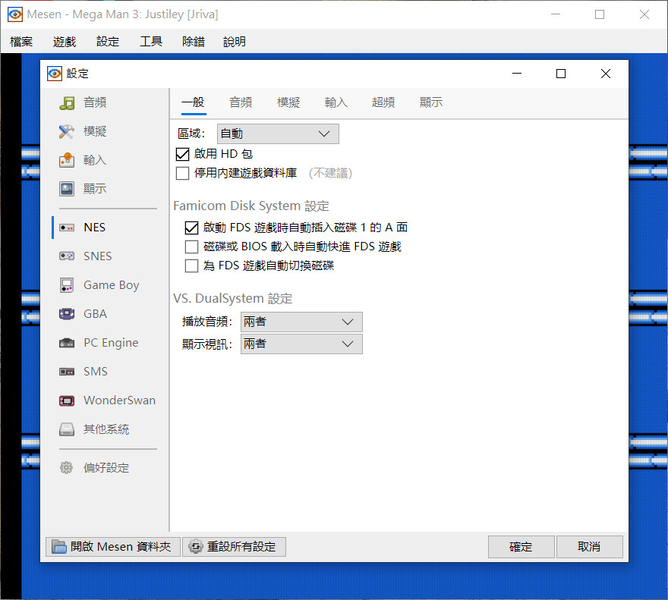Enable 為 FDS 遊戲自動切換磁碟 checkbox

[x=192, y=266]
